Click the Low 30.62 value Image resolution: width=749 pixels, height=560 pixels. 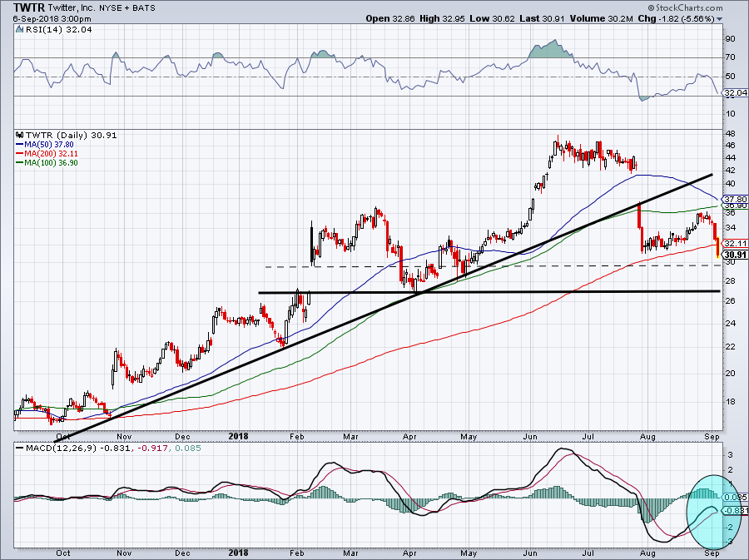492,18
